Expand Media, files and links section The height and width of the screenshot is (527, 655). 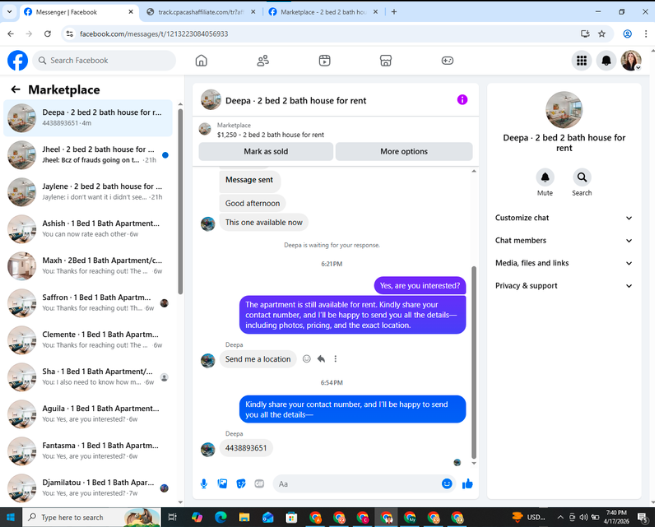click(564, 263)
